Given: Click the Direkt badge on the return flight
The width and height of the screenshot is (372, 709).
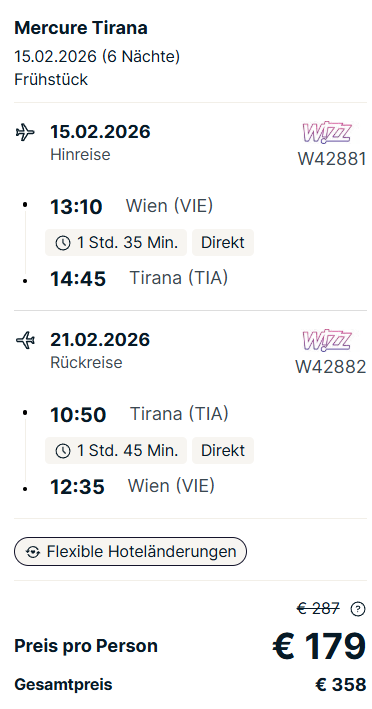Looking at the screenshot, I should coord(223,451).
